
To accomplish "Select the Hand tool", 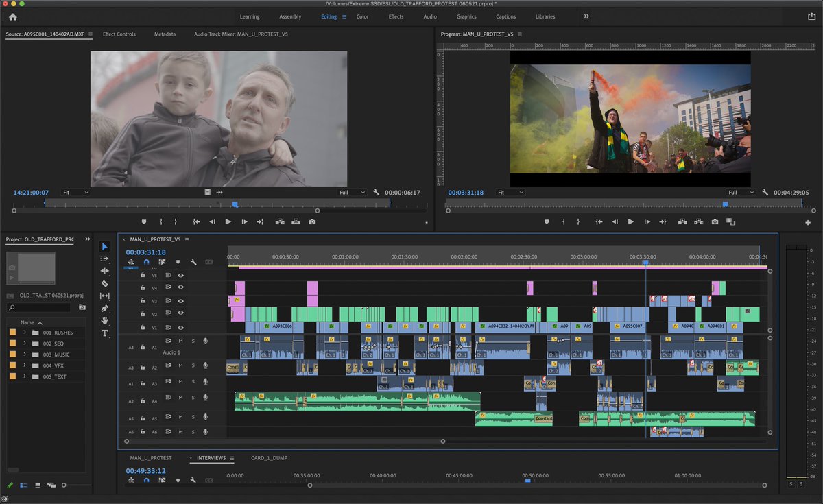I will (x=105, y=320).
